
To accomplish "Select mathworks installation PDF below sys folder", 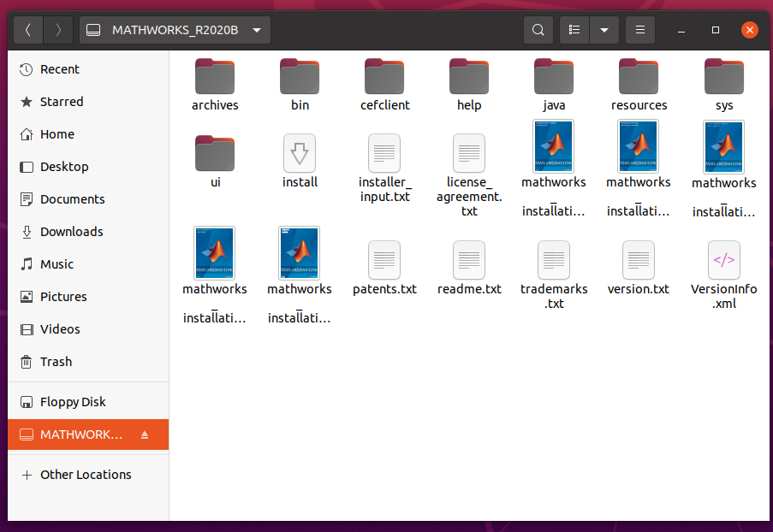I will coord(724,169).
